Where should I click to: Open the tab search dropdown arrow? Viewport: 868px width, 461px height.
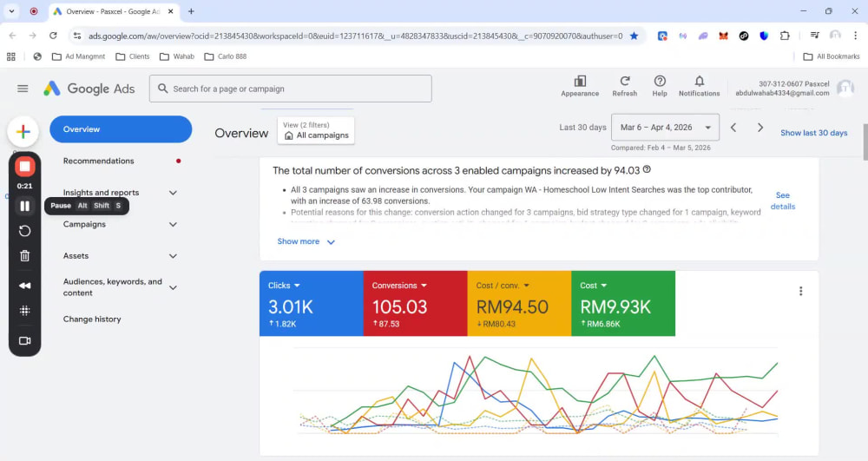[11, 11]
